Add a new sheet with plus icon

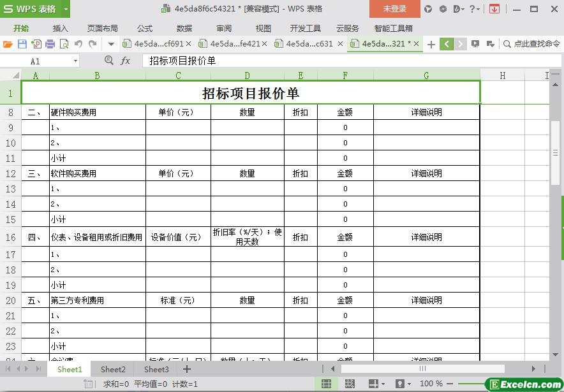coord(187,369)
